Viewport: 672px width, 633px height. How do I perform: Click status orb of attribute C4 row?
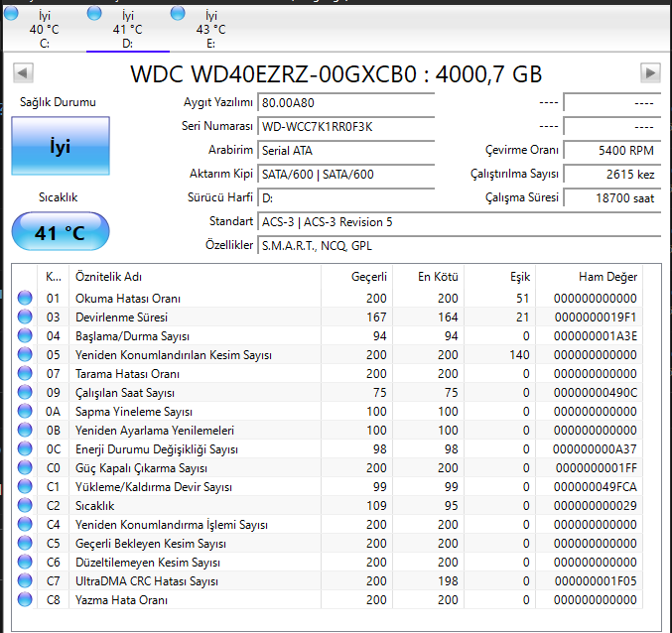pos(25,524)
